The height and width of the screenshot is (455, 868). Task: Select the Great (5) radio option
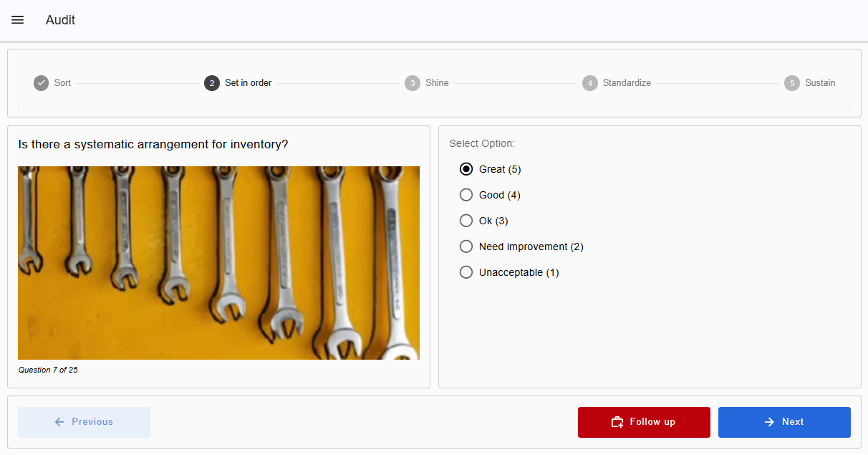pyautogui.click(x=466, y=169)
